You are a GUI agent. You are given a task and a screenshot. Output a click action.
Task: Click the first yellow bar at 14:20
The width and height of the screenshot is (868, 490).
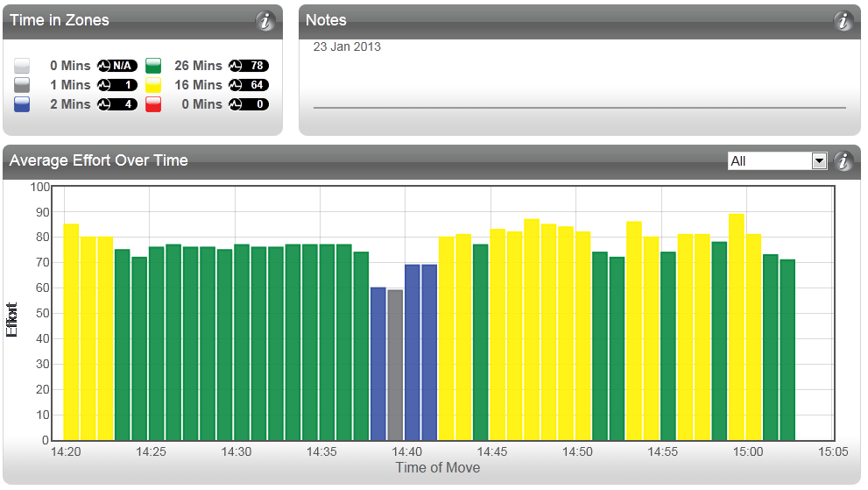tap(71, 333)
